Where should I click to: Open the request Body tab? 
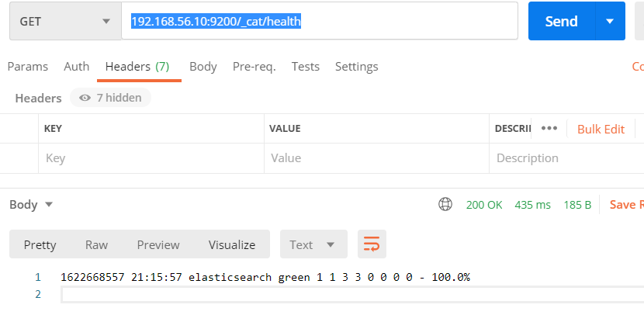pos(203,67)
